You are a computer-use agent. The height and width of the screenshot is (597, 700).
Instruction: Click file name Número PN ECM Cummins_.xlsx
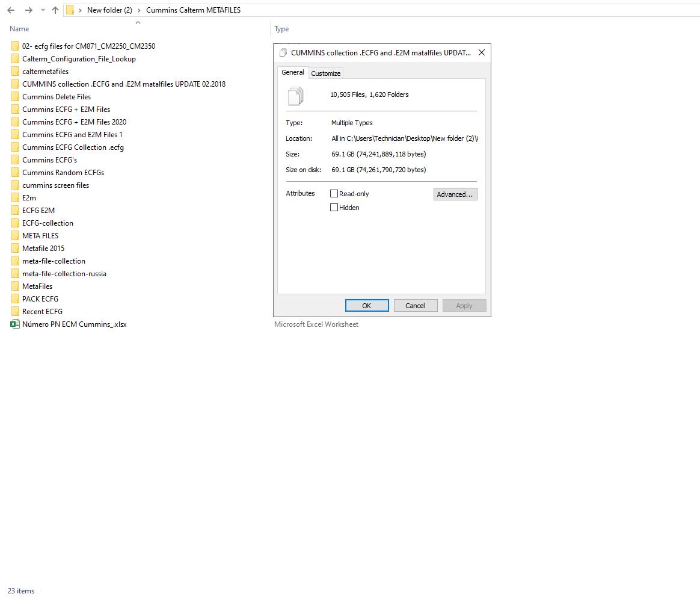(x=75, y=324)
